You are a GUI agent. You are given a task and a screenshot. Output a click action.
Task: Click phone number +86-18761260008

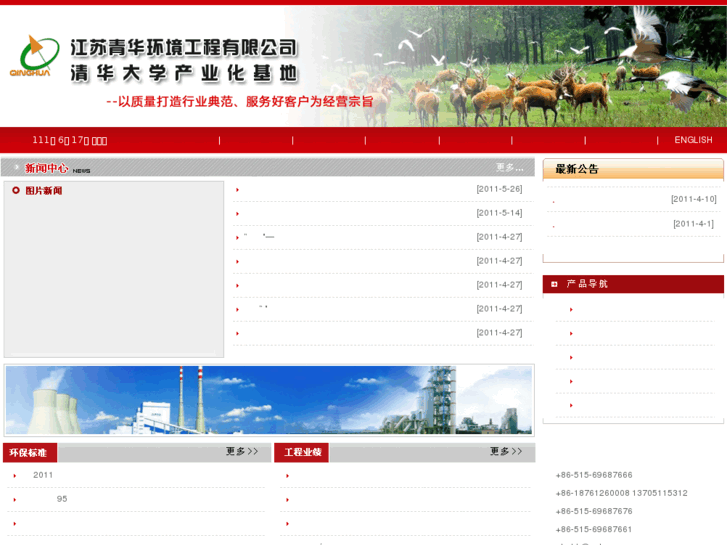593,493
